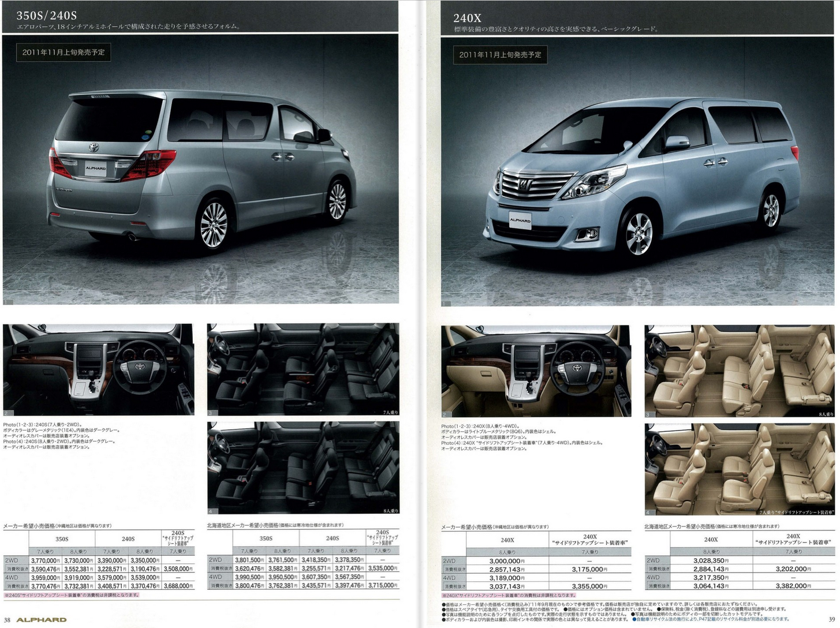Click the 3,000,000円 price for 240X 2WD
Screen dimensions: 840x628
click(507, 561)
